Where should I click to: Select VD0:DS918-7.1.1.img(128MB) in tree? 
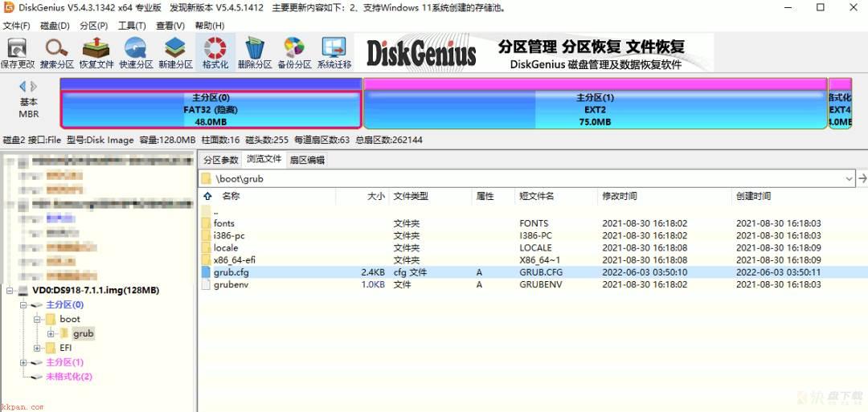coord(96,291)
